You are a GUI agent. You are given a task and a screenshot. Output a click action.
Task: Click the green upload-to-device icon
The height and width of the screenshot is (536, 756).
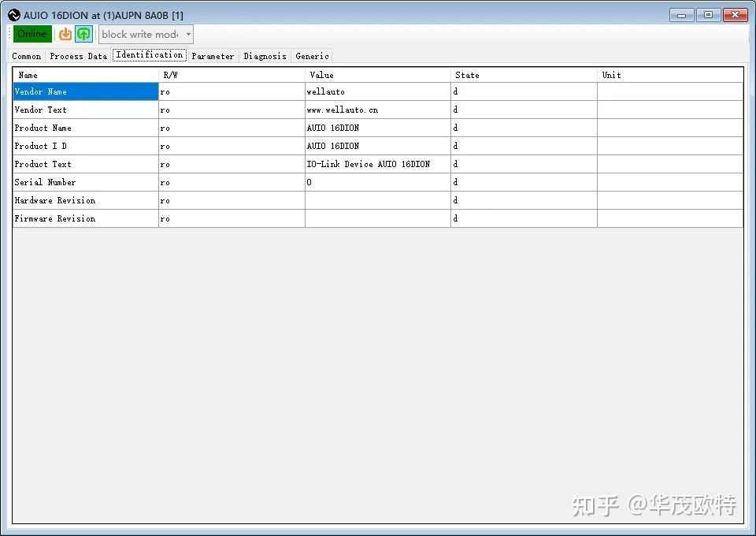coord(83,34)
